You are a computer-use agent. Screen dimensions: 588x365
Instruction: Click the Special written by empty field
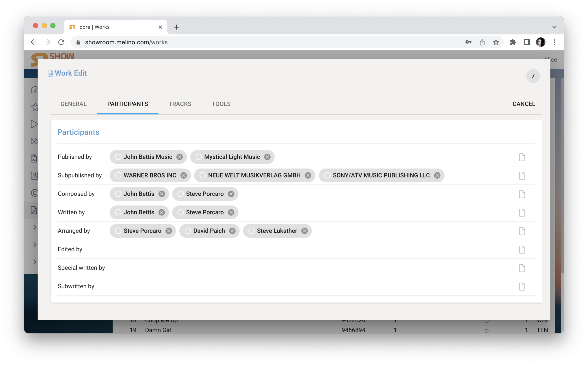pyautogui.click(x=311, y=268)
